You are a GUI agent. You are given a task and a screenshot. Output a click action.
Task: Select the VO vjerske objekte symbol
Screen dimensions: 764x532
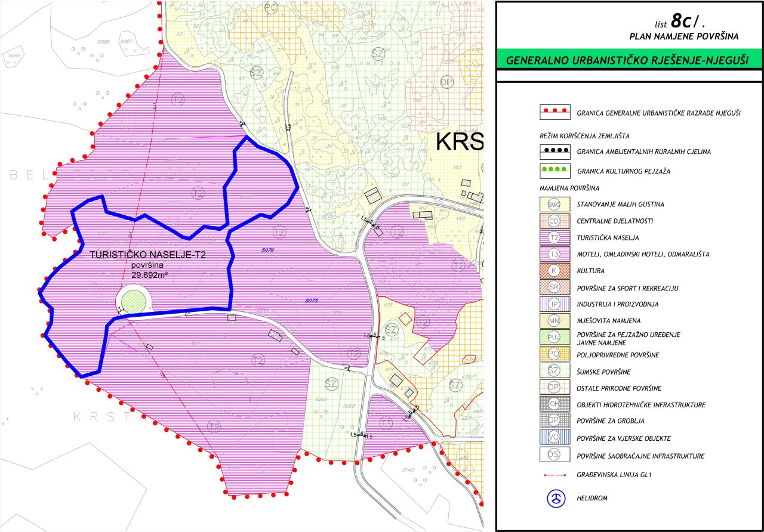(554, 437)
